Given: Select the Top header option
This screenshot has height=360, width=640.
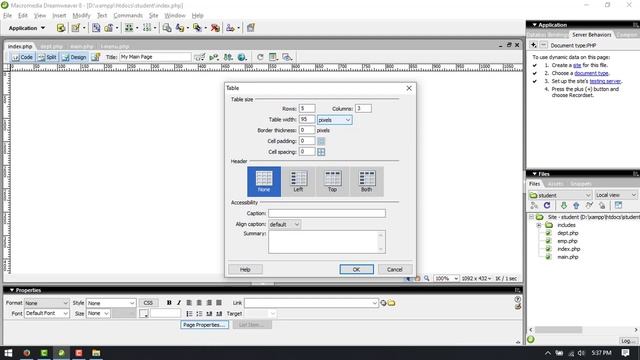Looking at the screenshot, I should click(x=332, y=181).
